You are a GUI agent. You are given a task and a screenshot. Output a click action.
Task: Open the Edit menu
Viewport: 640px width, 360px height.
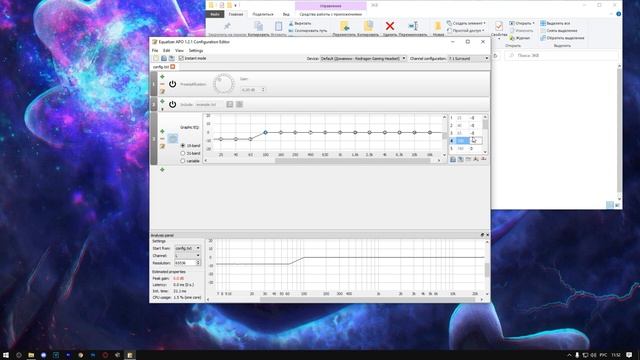pos(167,51)
